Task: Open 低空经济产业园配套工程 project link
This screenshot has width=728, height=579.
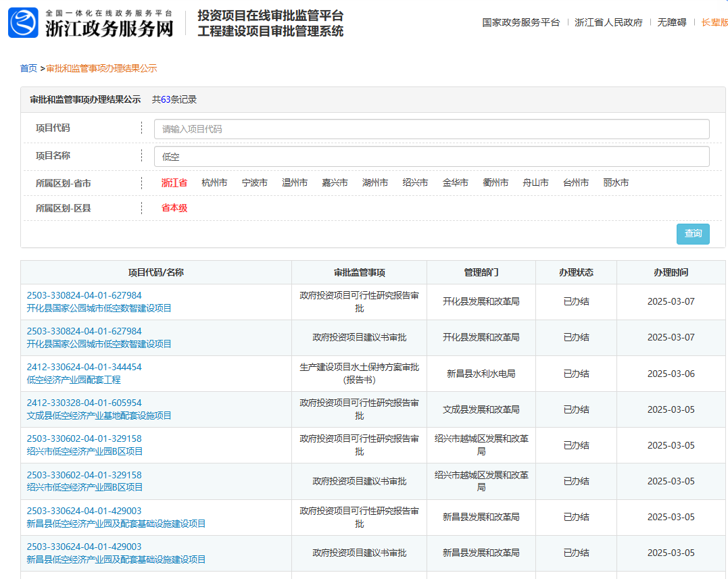Action: 74,380
